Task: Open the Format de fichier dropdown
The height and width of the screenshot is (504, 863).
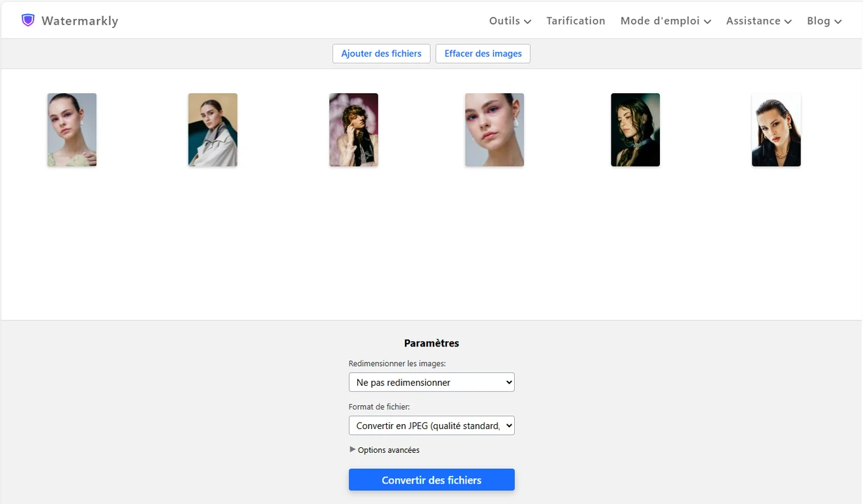Action: coord(431,426)
